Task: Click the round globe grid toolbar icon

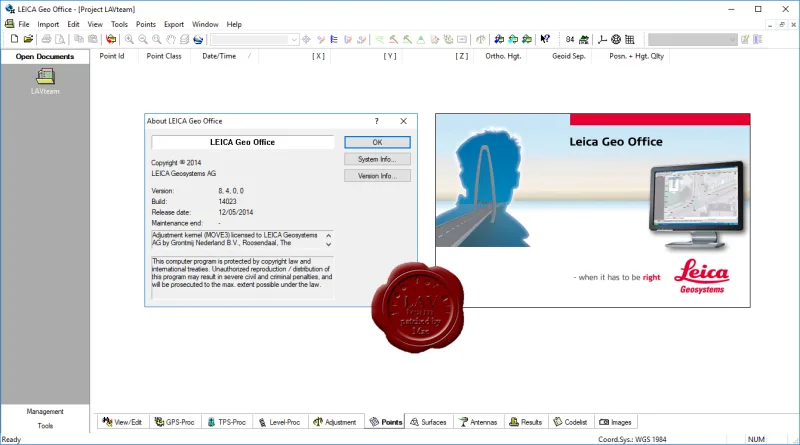Action: [616, 39]
